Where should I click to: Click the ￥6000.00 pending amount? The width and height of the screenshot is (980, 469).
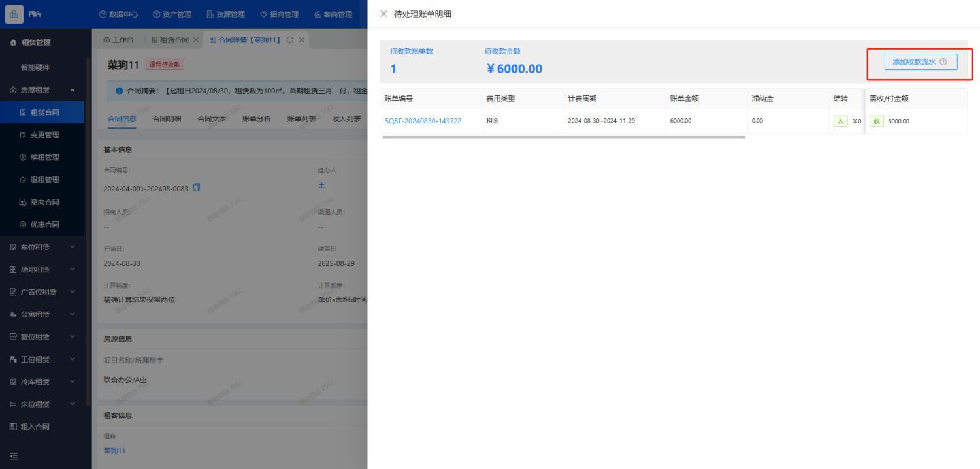514,69
